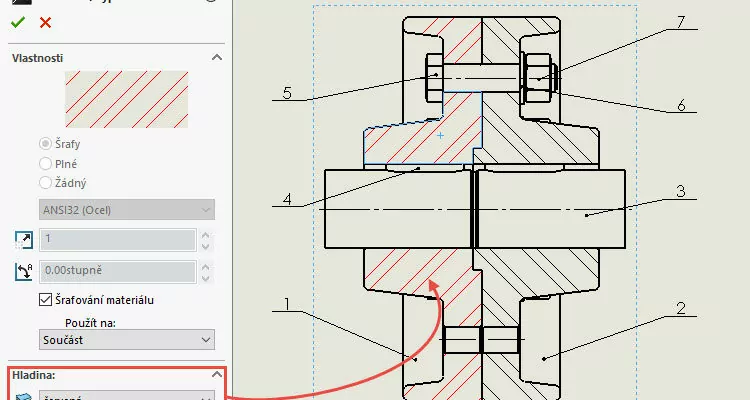Select the Šrafy radio button
The height and width of the screenshot is (400, 750).
[45, 144]
